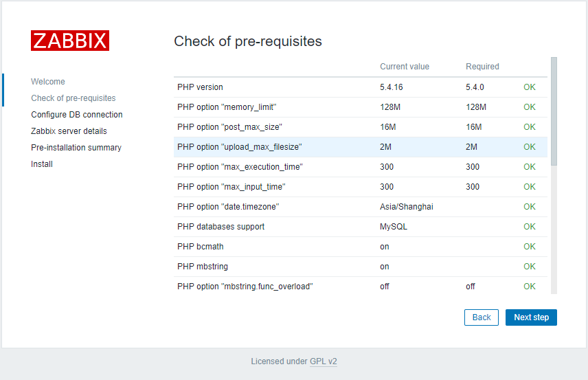Click the PHP databases support row

(x=361, y=227)
